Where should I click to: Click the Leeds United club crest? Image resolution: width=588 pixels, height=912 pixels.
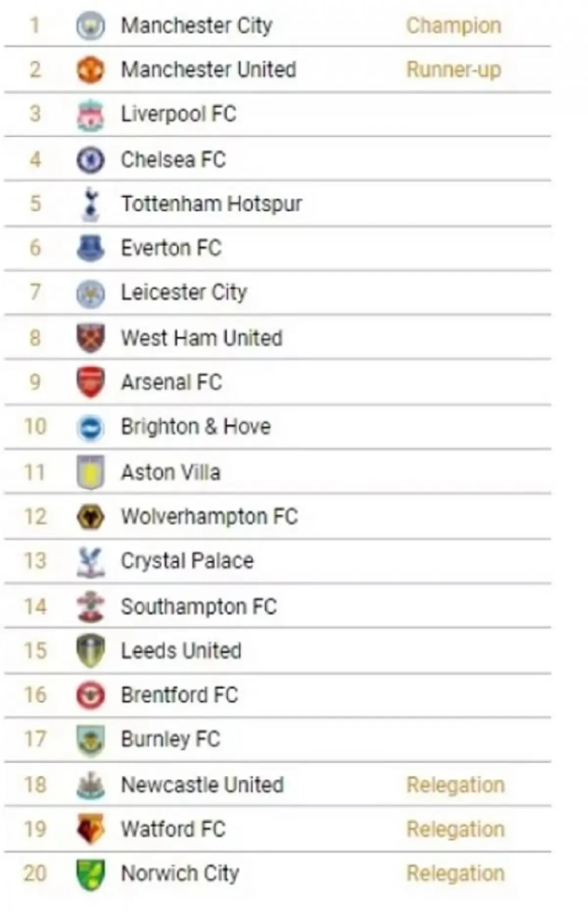pyautogui.click(x=91, y=651)
